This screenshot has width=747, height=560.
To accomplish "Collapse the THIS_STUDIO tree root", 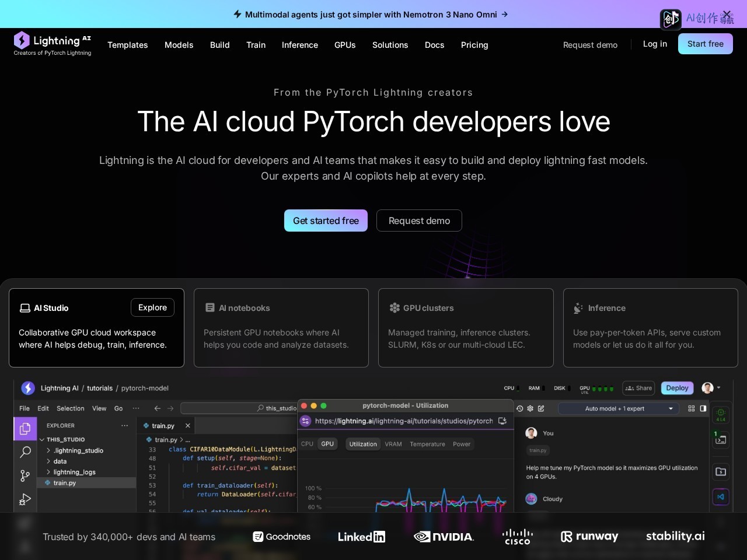I will click(42, 439).
